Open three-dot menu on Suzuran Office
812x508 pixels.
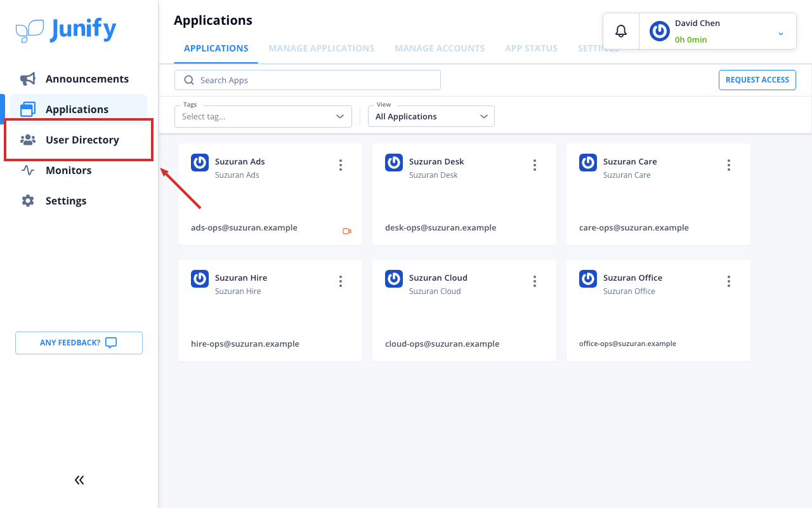click(729, 281)
